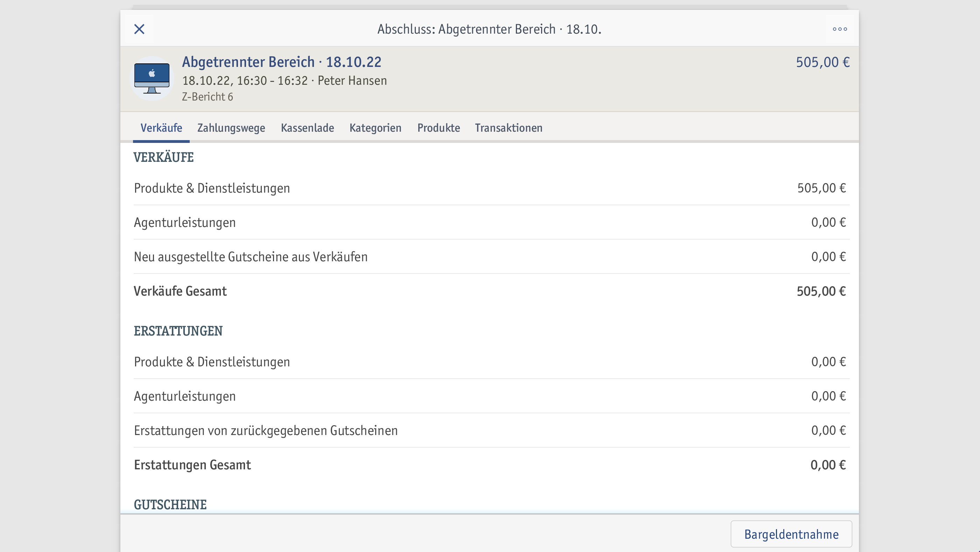Click Erstattungen von zurückgegebenen Gutscheinen row

tap(491, 430)
